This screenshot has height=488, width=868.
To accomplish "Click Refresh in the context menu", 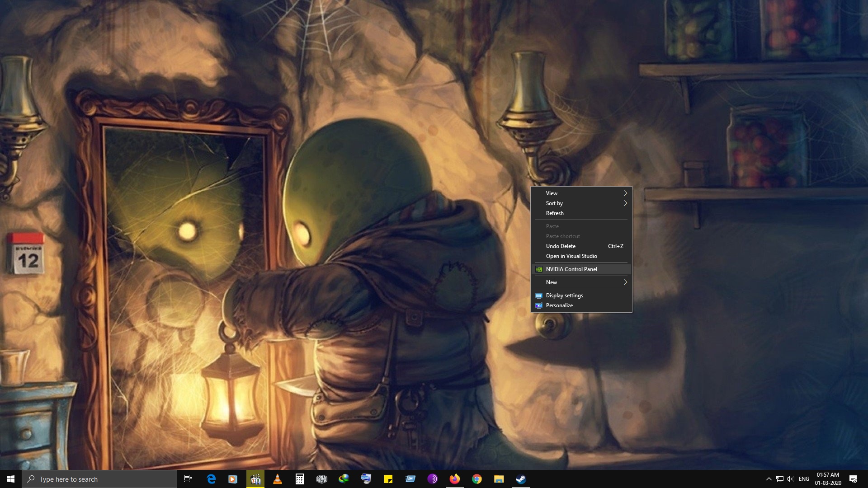I will pos(555,213).
